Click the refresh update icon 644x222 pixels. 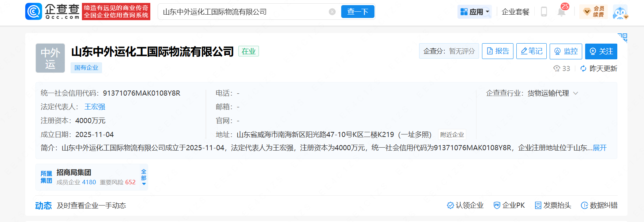click(583, 69)
